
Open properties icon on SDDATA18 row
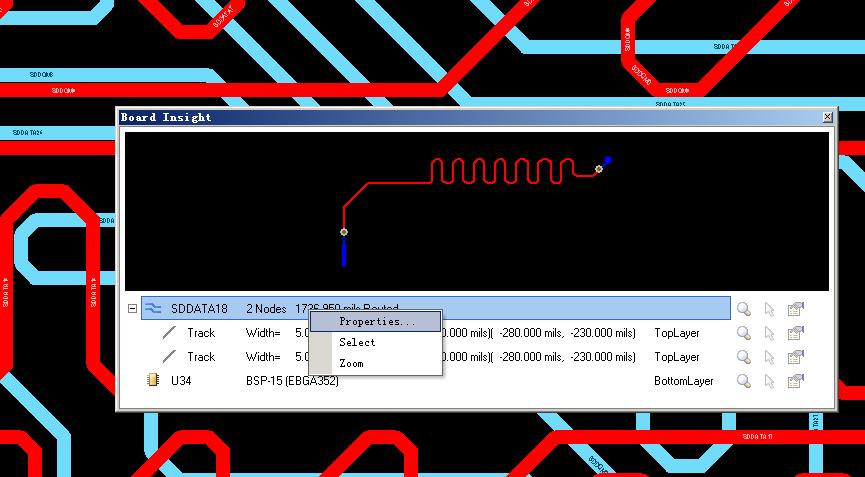point(795,309)
